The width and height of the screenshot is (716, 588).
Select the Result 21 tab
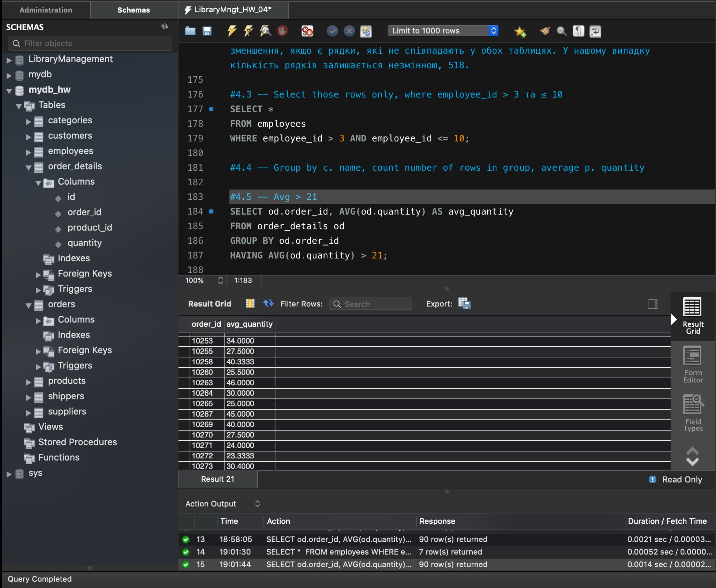pyautogui.click(x=218, y=479)
